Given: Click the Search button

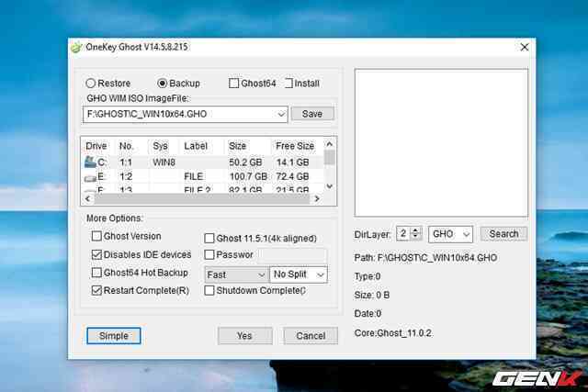Looking at the screenshot, I should (x=503, y=234).
